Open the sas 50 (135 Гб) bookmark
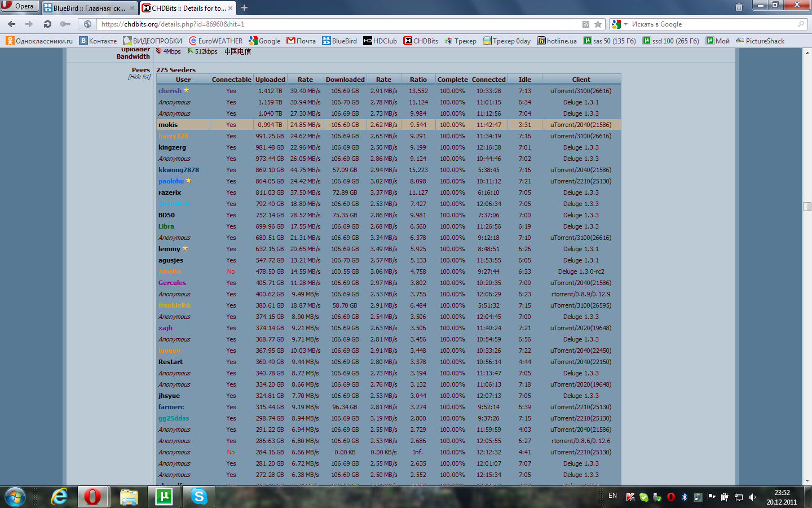Image resolution: width=812 pixels, height=508 pixels. point(610,41)
